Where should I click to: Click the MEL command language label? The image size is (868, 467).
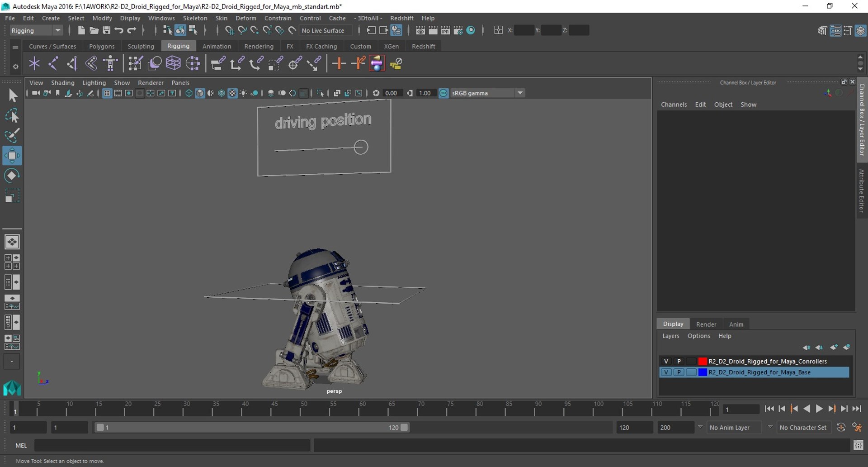(21, 445)
